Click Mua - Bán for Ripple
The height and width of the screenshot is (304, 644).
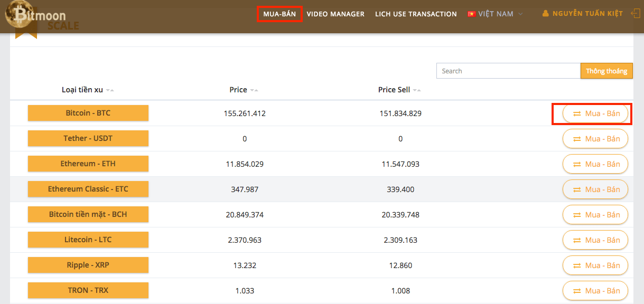[x=595, y=265]
